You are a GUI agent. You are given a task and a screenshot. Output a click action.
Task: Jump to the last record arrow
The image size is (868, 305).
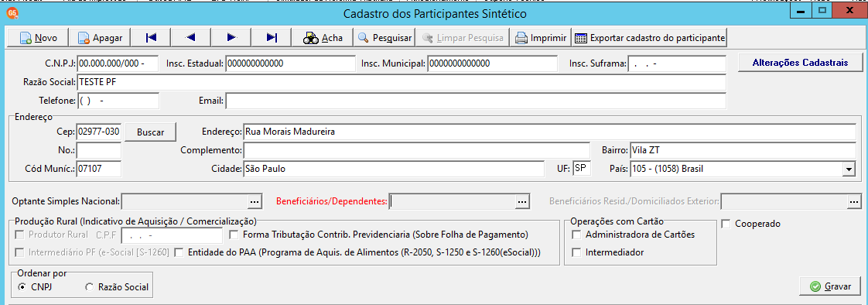click(x=272, y=38)
